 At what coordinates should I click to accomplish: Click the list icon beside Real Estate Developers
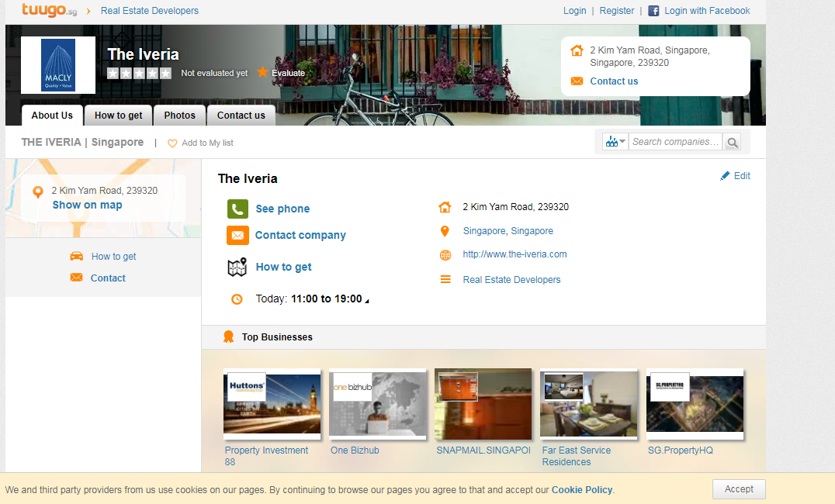point(445,279)
